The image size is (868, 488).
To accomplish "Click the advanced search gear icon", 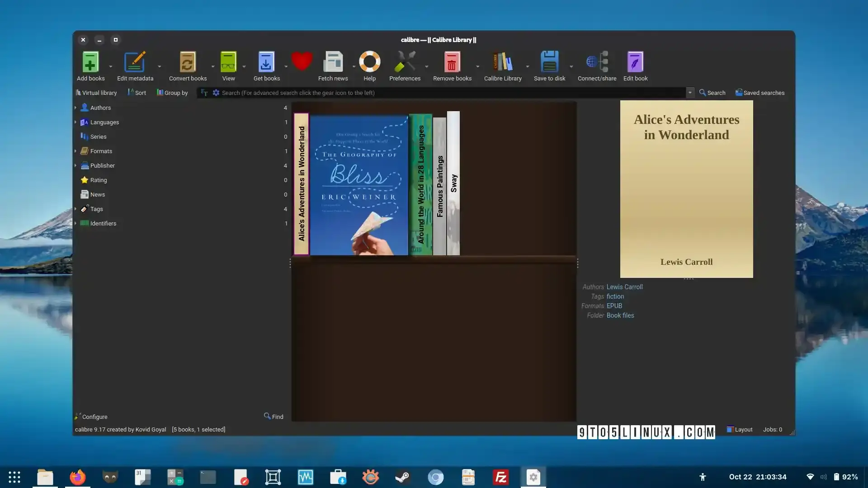I will point(216,93).
